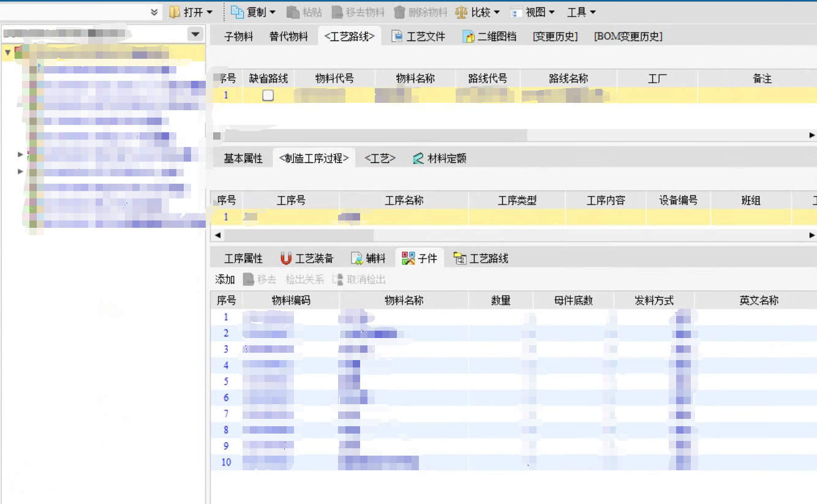
Task: Click the 英文名称 column header
Action: [x=759, y=300]
